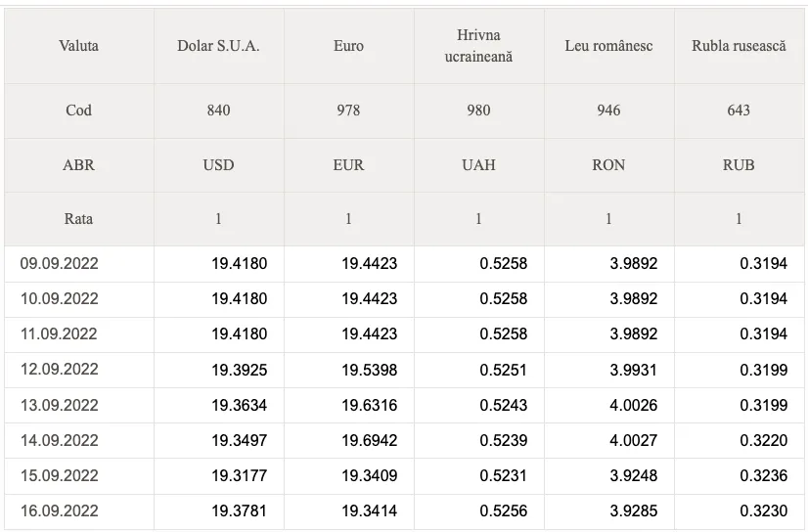Select the Valuta header cell
Viewport: 808px width, 532px height.
point(79,46)
